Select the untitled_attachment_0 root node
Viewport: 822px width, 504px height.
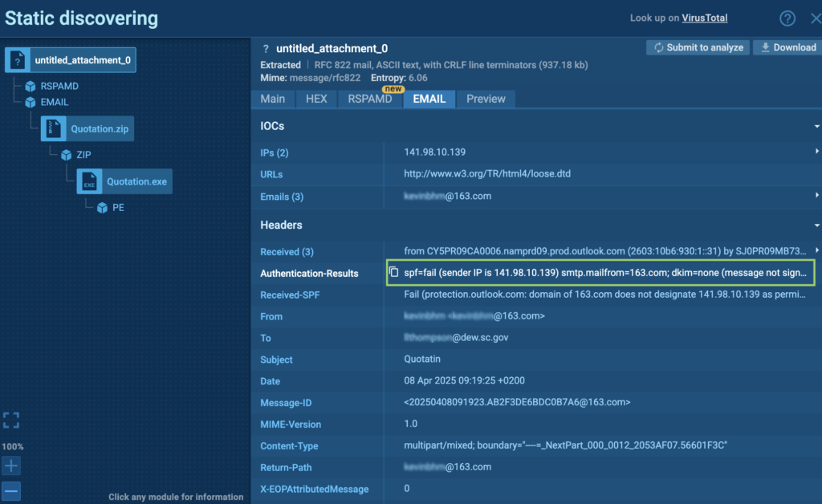(x=71, y=59)
